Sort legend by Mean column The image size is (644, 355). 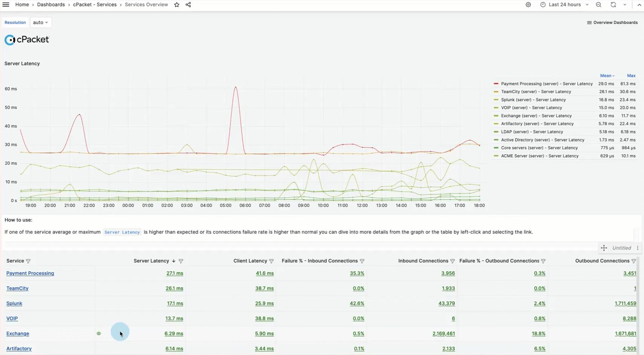tap(607, 76)
